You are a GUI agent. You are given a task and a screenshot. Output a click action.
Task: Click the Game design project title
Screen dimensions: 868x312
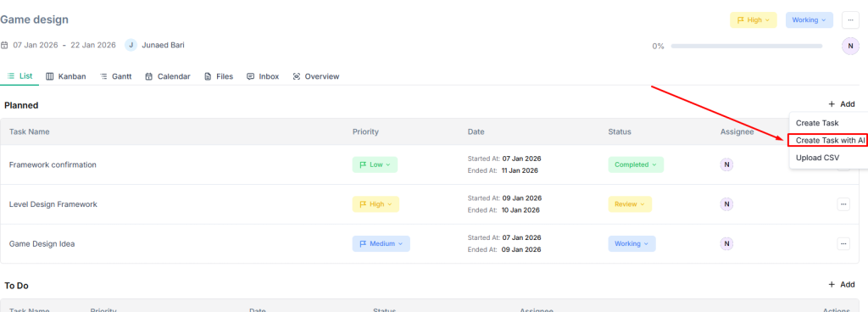(34, 19)
